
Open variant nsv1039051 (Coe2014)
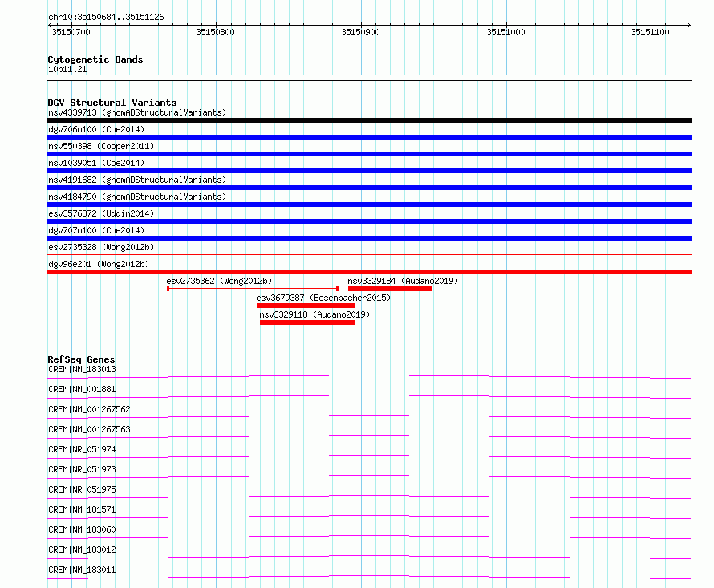point(96,163)
